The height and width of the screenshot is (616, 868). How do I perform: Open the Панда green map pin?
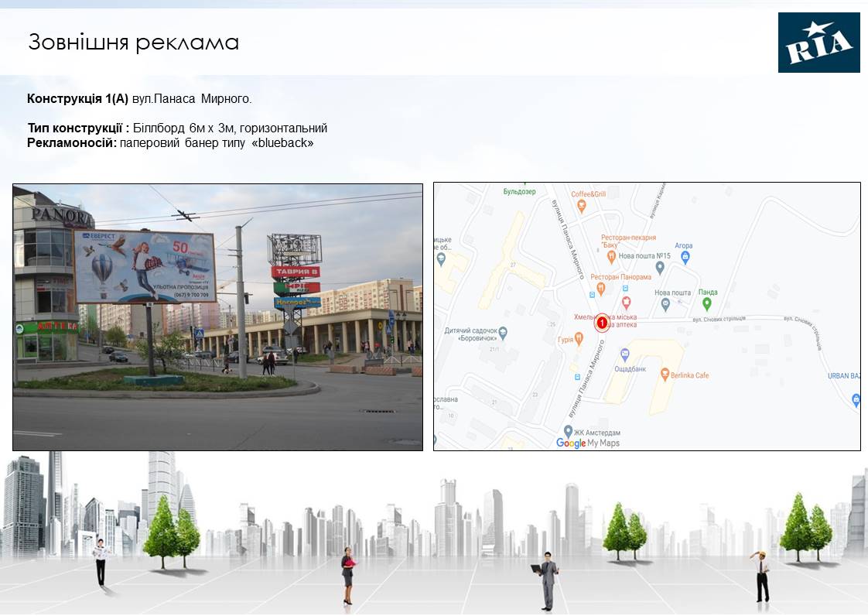706,303
